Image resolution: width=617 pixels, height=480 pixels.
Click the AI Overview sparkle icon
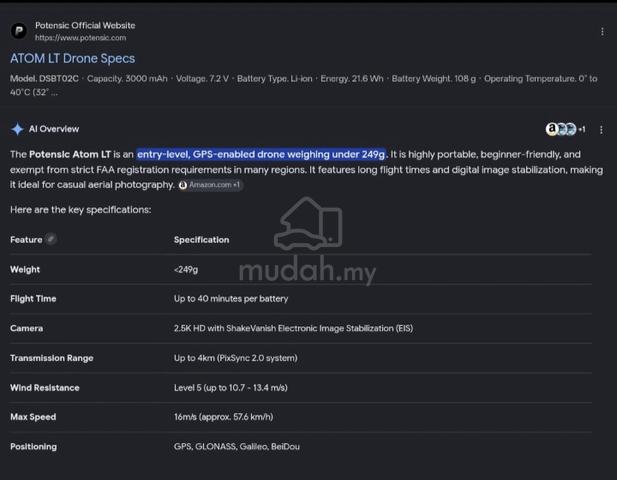pos(17,129)
